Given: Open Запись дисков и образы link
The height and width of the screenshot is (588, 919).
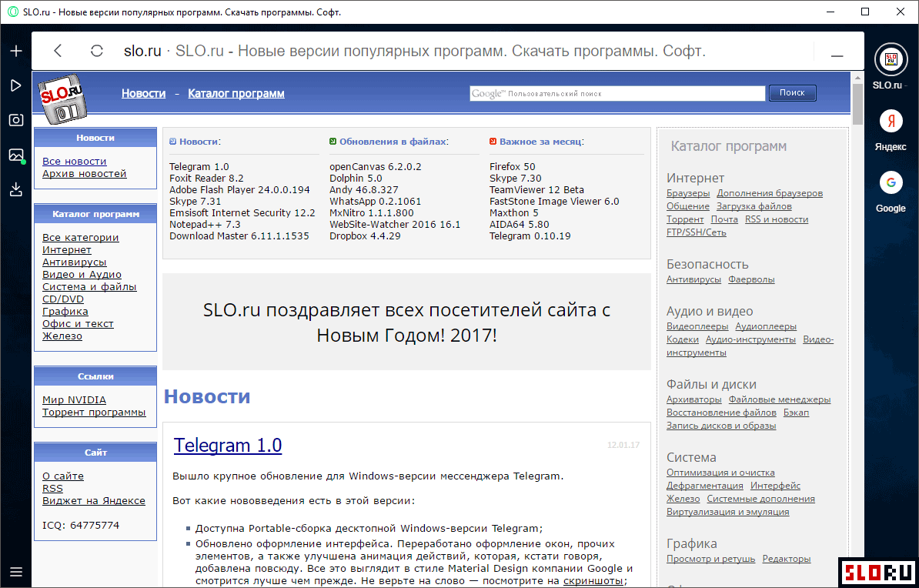Looking at the screenshot, I should 721,426.
